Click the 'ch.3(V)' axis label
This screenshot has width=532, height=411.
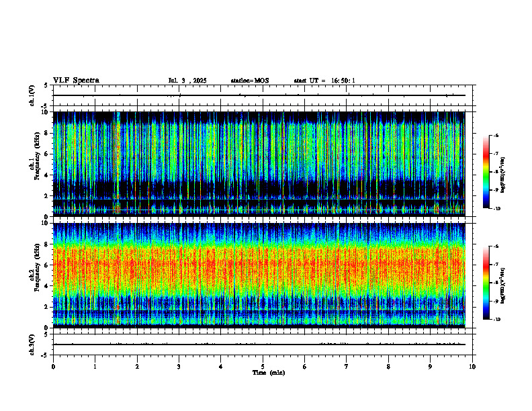tap(32, 345)
